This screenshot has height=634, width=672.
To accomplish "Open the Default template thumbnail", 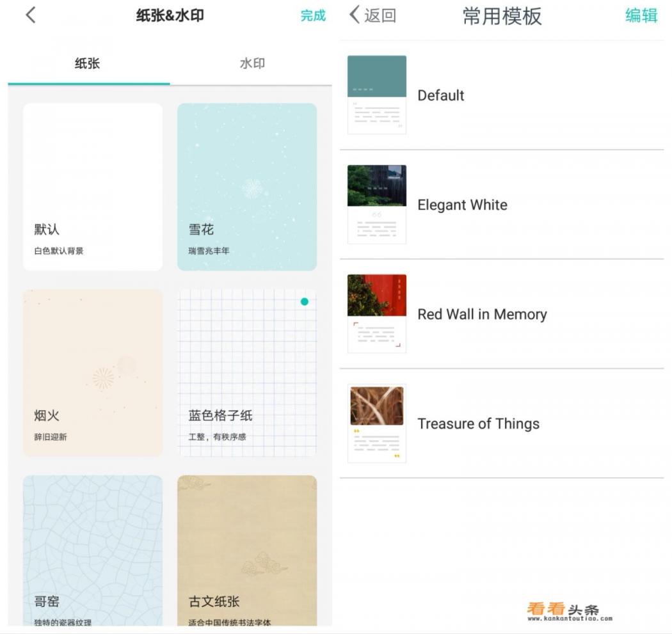I will tap(376, 95).
